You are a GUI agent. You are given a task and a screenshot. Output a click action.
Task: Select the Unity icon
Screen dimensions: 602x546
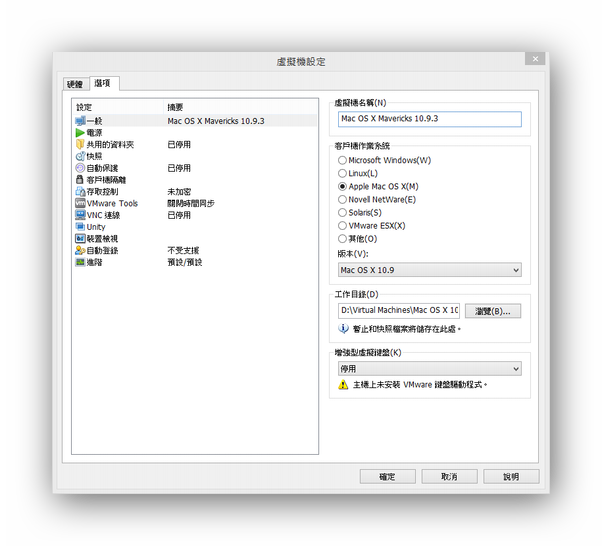pyautogui.click(x=80, y=227)
